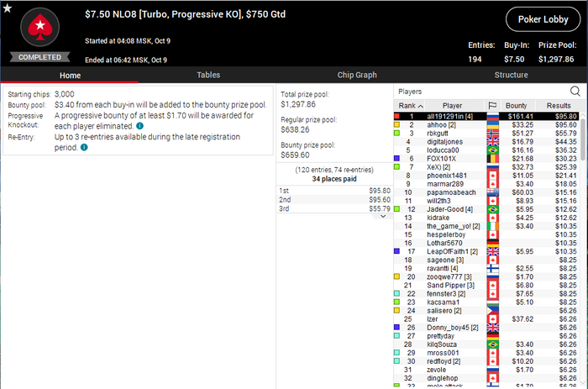Click the 1st place $95.80 payout row
Viewport: 588px width, 389px height.
[x=334, y=191]
